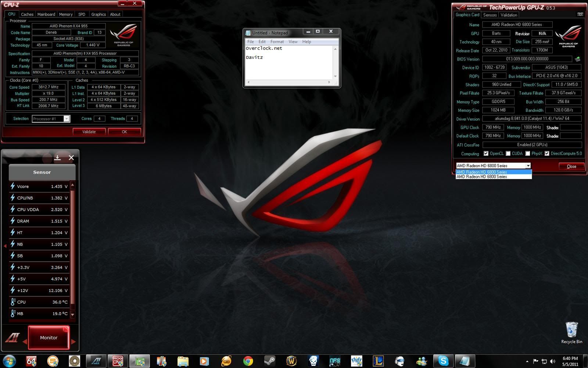This screenshot has height=368, width=588.
Task: Click the Action Center flag icon in tray
Action: pos(535,361)
